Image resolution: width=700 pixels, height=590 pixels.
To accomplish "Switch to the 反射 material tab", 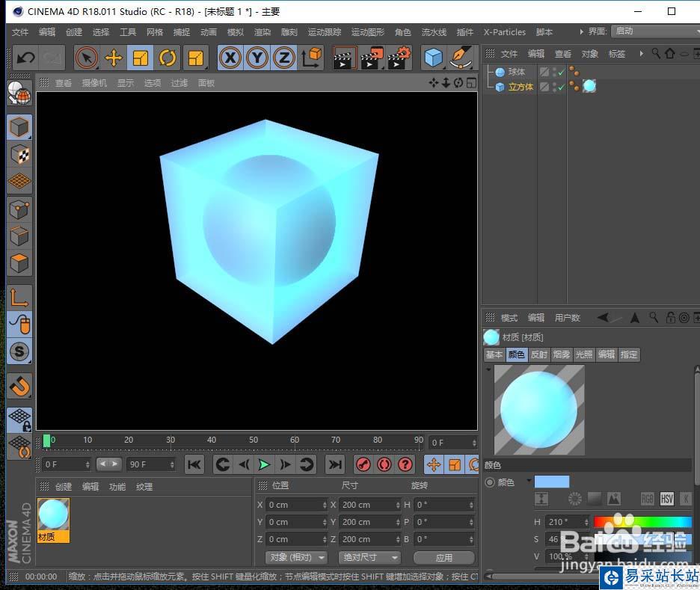I will [538, 354].
